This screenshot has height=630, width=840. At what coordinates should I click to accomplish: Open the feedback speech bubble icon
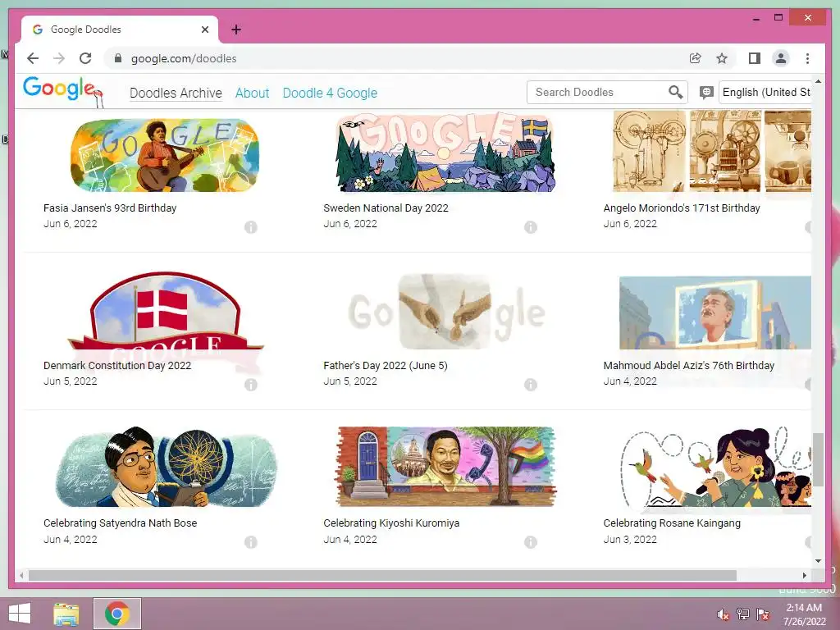click(706, 92)
